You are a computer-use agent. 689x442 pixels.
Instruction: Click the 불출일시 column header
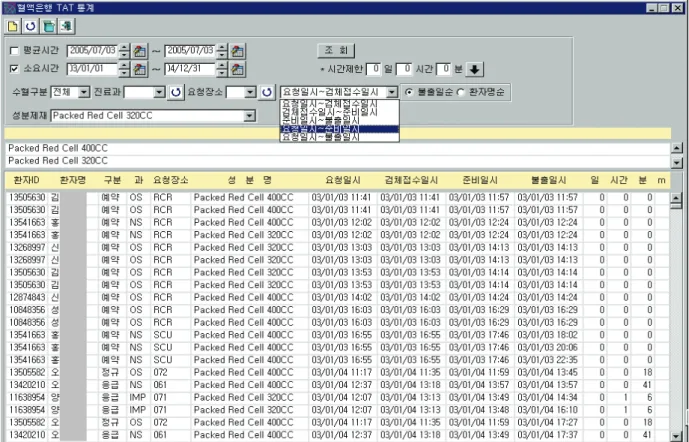tap(548, 180)
